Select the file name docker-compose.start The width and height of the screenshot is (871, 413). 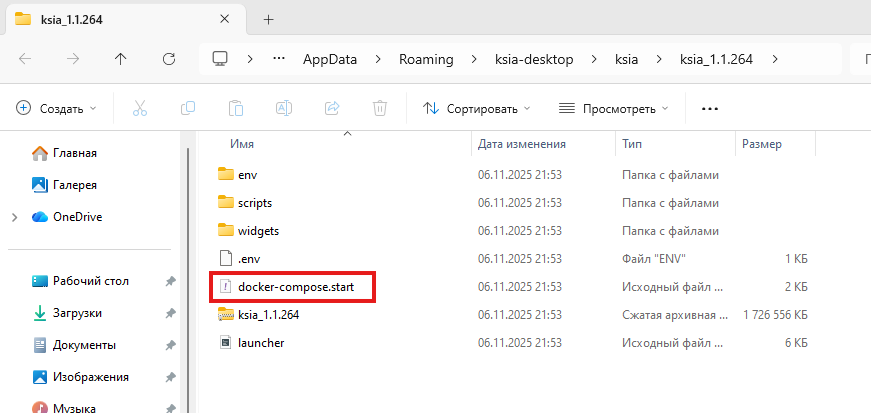click(296, 287)
